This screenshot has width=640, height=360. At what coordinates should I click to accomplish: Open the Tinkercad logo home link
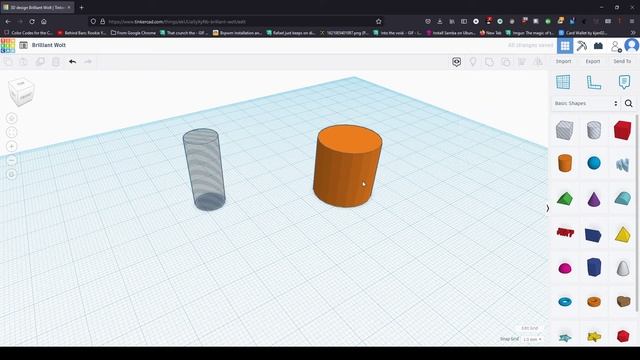pyautogui.click(x=8, y=46)
